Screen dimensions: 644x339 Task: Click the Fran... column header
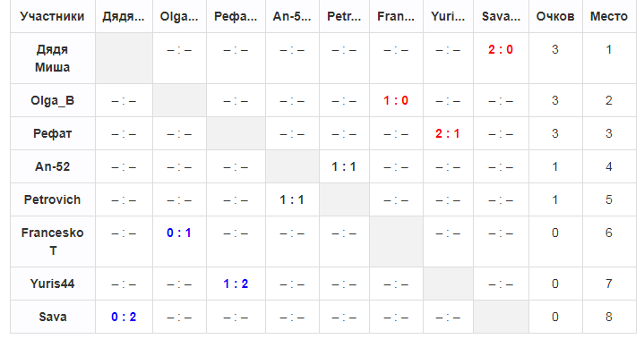pyautogui.click(x=396, y=16)
